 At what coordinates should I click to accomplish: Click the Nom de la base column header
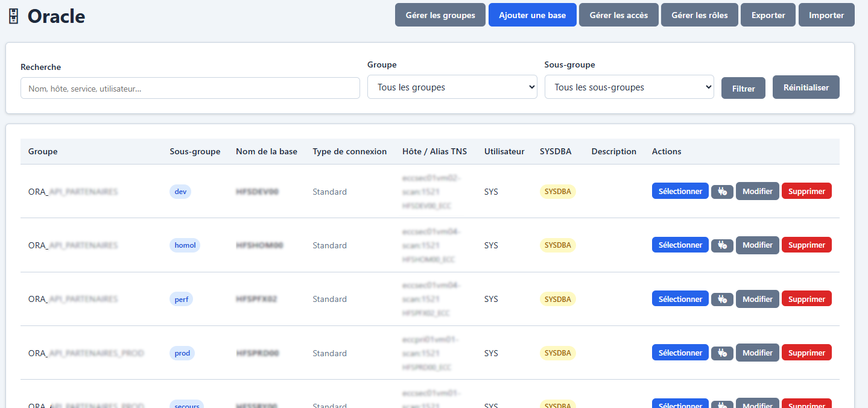tap(267, 151)
